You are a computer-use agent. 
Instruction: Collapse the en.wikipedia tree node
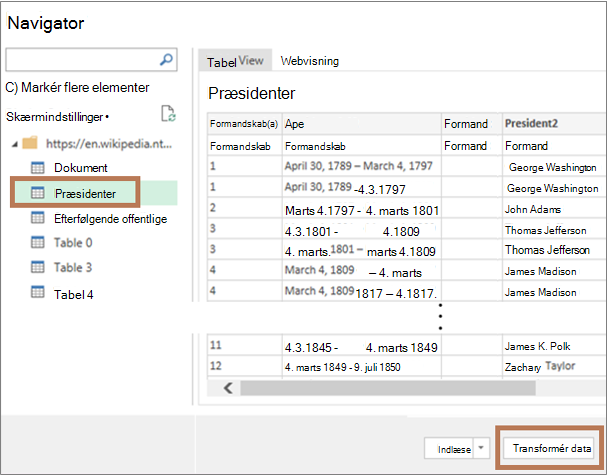tap(15, 144)
